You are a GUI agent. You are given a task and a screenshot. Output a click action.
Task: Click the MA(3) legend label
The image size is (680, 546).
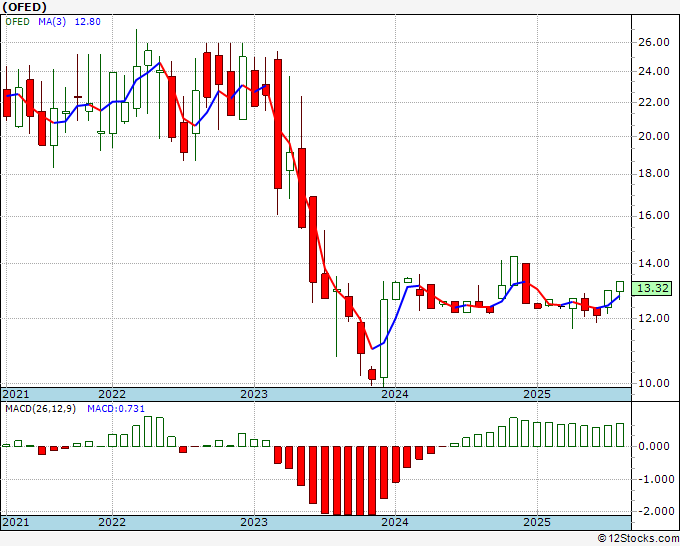[52, 22]
